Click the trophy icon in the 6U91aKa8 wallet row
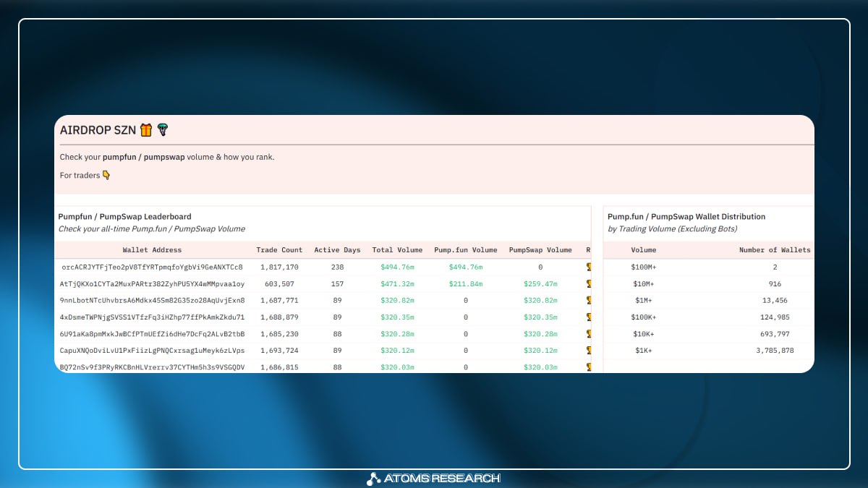Screen dimensions: 868x488 pyautogui.click(x=588, y=334)
